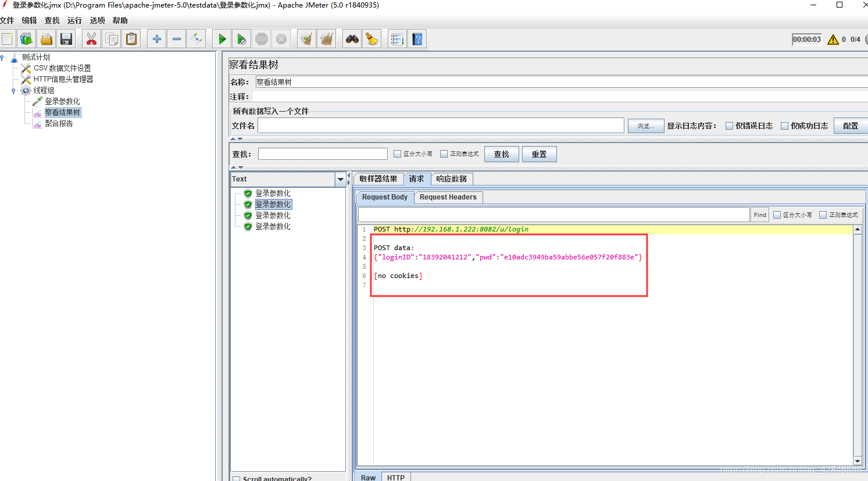Click the 查找 search button
This screenshot has width=868, height=481.
coord(502,154)
